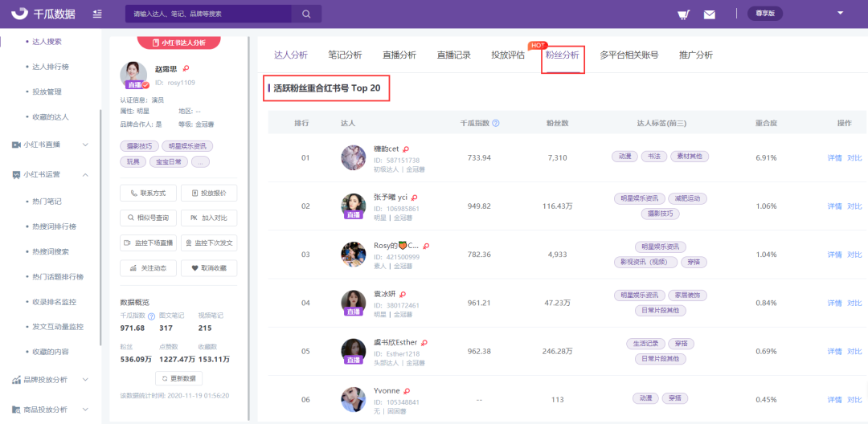Open 热搜词搜索 in the sidebar

click(51, 251)
